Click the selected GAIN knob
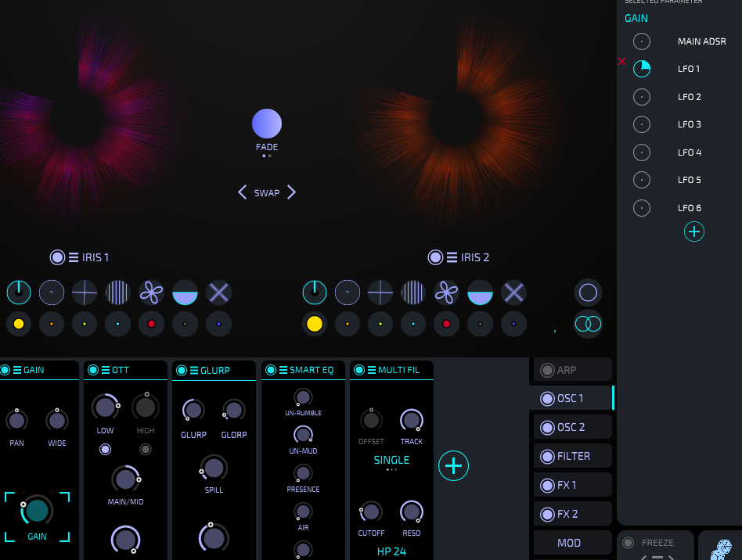The height and width of the screenshot is (560, 742). pyautogui.click(x=37, y=511)
